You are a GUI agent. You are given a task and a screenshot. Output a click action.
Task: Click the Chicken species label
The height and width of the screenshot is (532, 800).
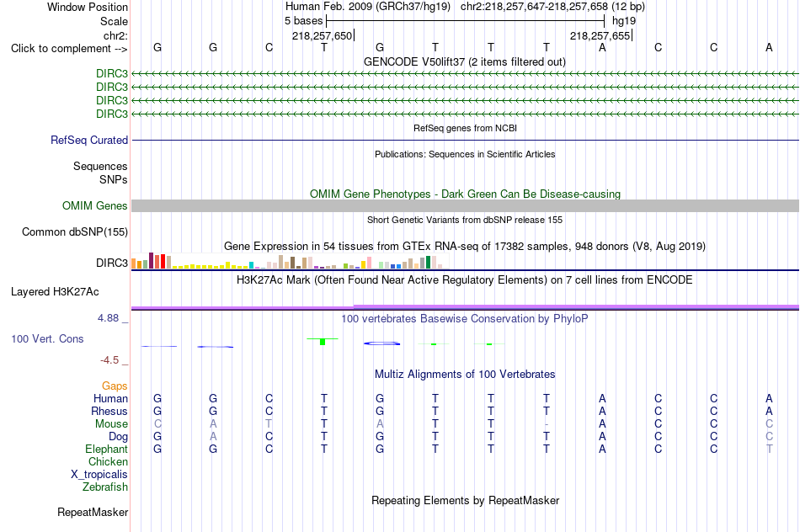click(x=108, y=461)
